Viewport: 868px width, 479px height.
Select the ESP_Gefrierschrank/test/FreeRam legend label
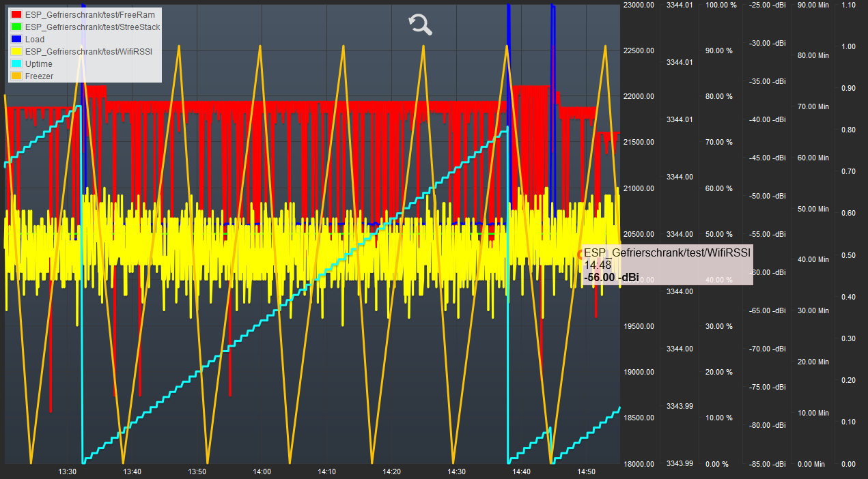(90, 14)
